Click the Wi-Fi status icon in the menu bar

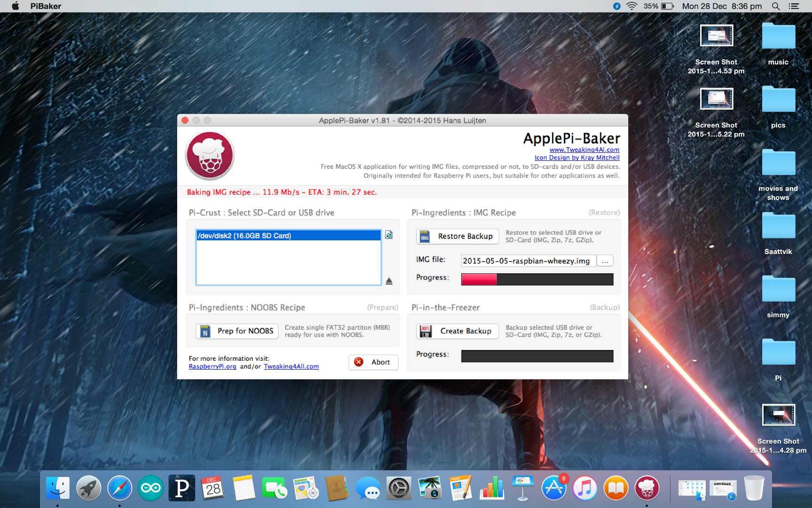point(631,6)
